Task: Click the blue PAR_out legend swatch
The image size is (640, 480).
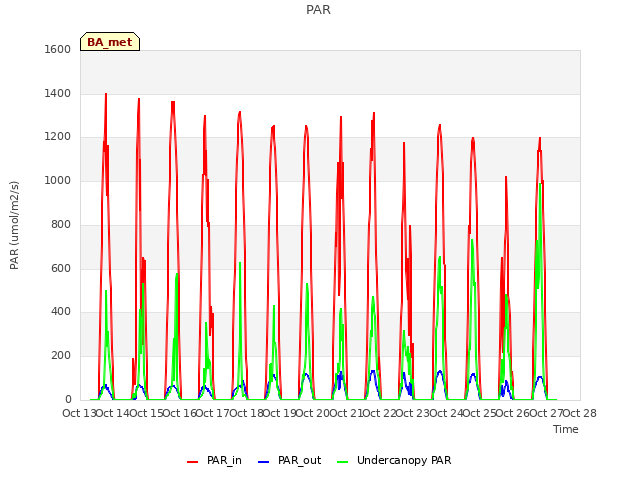Action: pos(263,462)
